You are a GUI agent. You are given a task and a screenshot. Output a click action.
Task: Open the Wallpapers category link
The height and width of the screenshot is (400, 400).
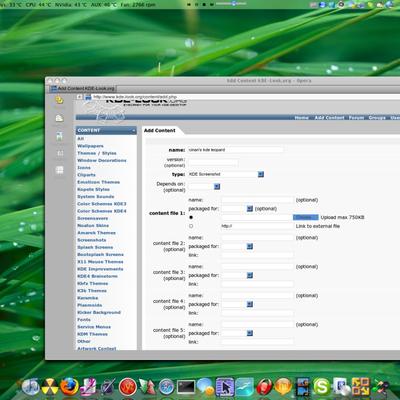point(90,146)
